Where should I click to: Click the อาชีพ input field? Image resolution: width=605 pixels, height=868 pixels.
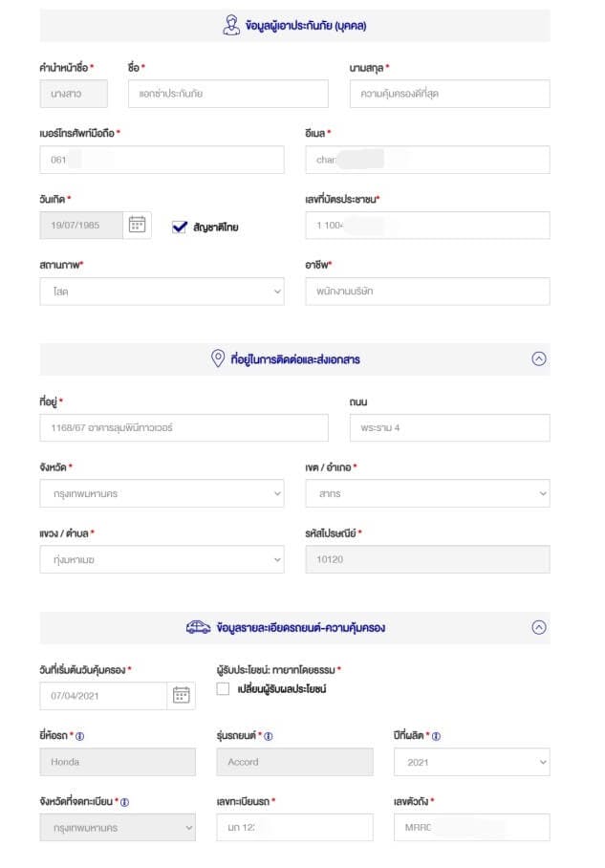(427, 292)
